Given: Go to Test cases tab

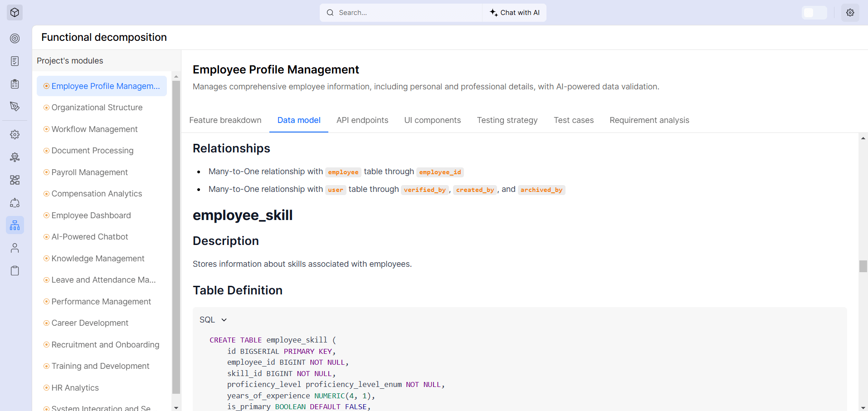Looking at the screenshot, I should point(574,120).
